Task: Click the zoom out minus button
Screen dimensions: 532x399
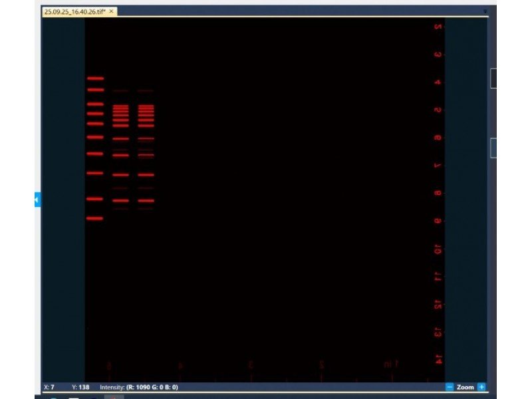Action: 450,387
